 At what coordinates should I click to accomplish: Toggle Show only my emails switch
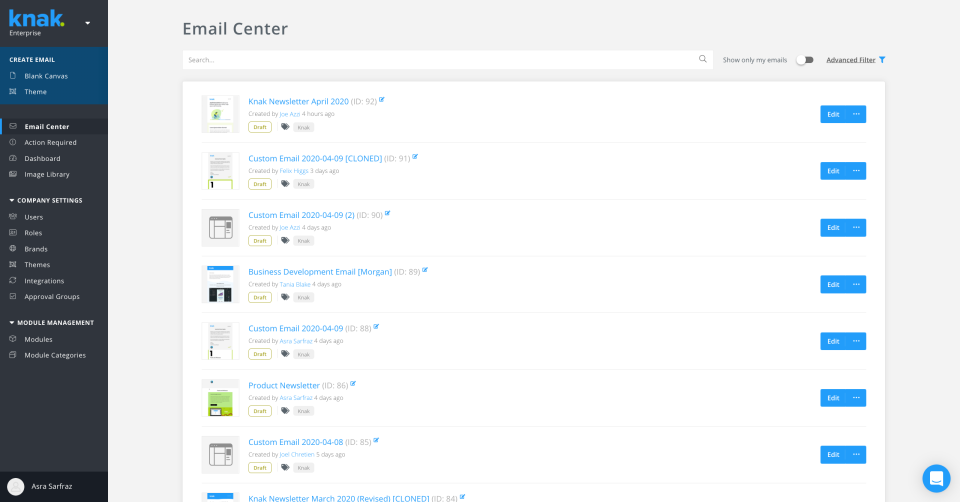point(804,60)
